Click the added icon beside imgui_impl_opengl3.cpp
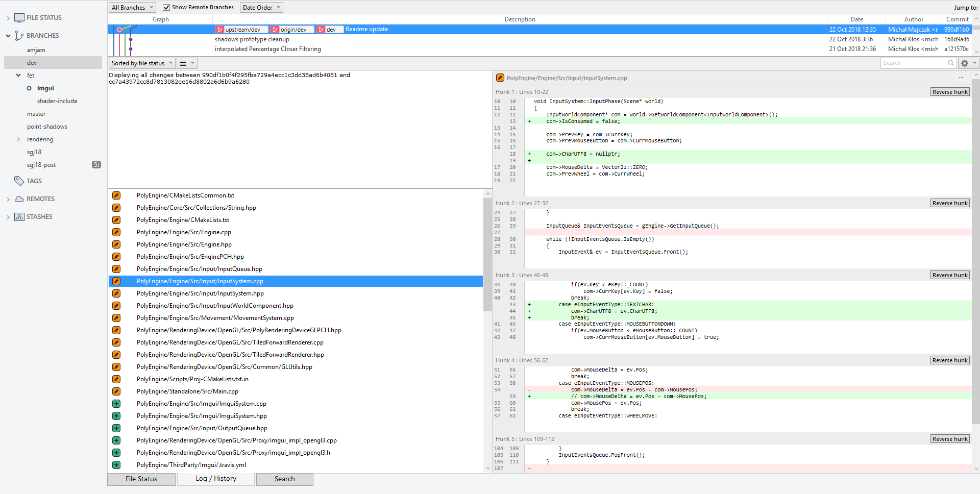 (x=116, y=440)
